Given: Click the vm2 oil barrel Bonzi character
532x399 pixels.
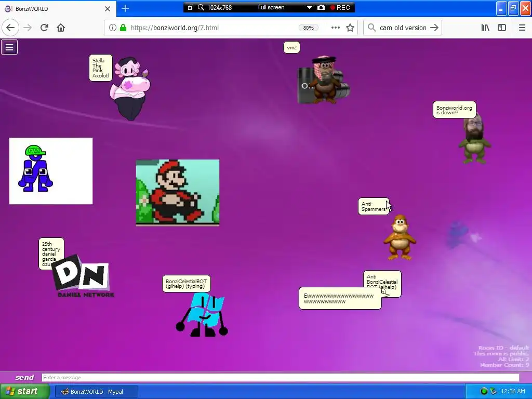Looking at the screenshot, I should [x=324, y=79].
